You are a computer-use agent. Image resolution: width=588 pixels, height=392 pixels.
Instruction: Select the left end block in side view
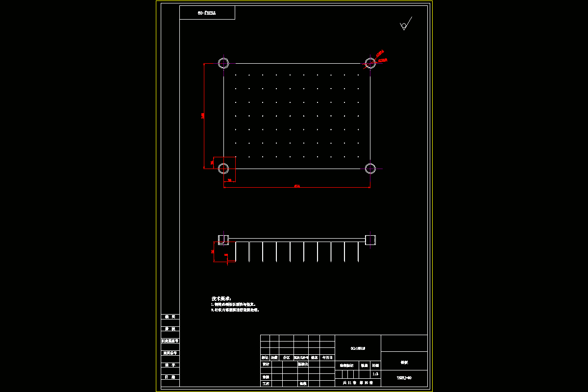(x=223, y=240)
